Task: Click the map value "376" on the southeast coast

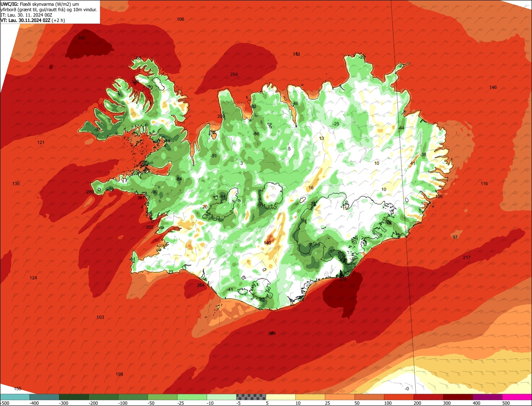Action: coord(343,280)
